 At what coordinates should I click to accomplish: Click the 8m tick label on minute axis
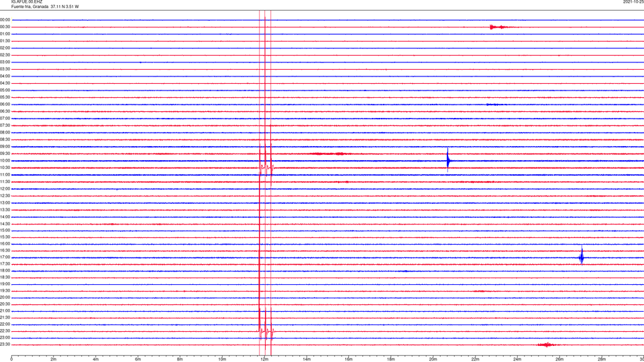(180, 359)
